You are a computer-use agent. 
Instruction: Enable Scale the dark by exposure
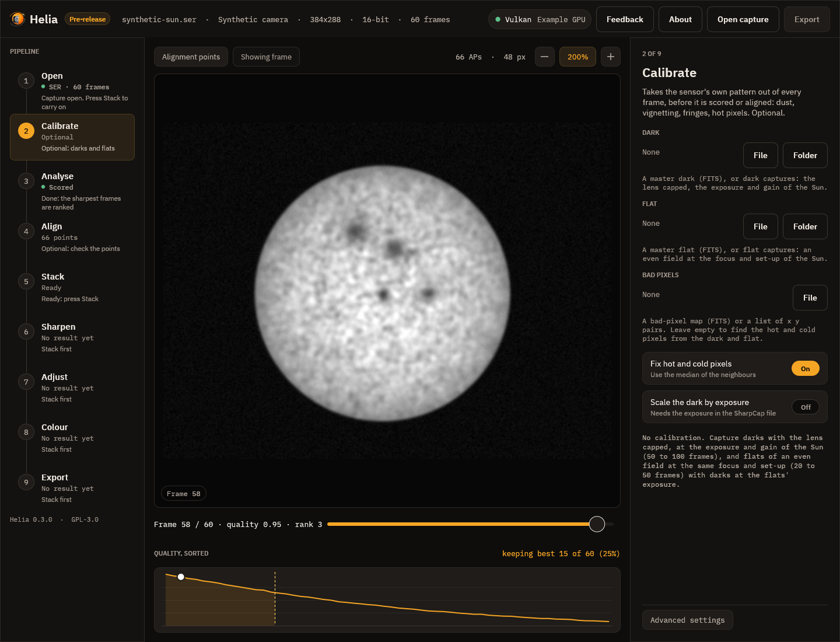click(805, 407)
